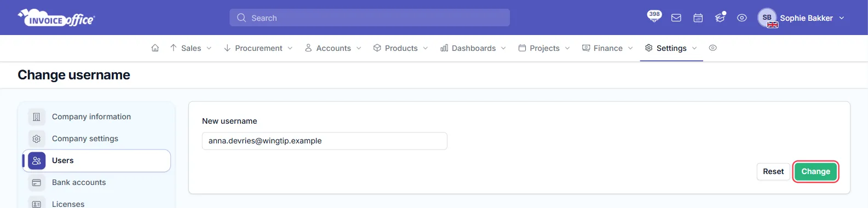Screen dimensions: 868x208
Task: Click the Procurement arrow-down icon
Action: [227, 48]
